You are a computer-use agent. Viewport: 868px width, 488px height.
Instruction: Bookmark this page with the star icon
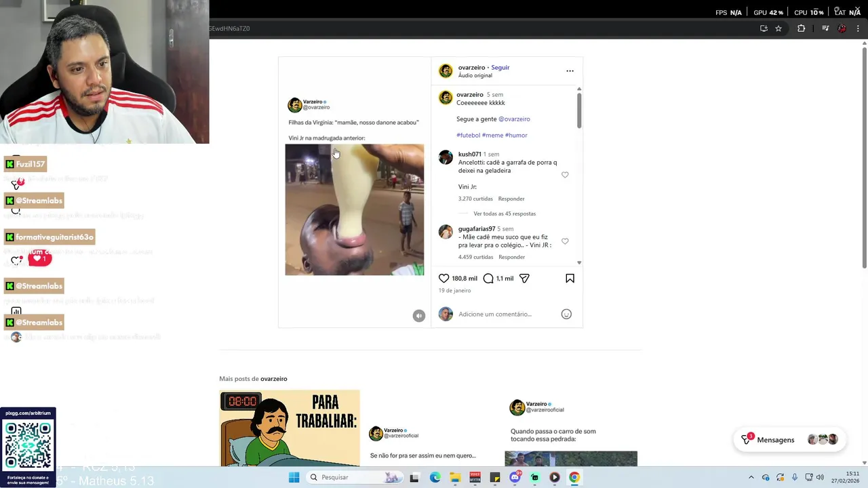pos(778,28)
